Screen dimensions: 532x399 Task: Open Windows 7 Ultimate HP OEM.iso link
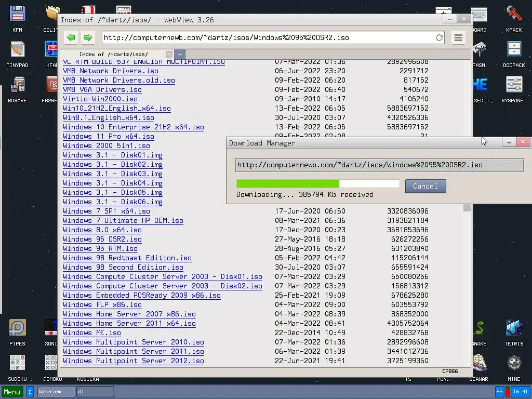pos(123,220)
